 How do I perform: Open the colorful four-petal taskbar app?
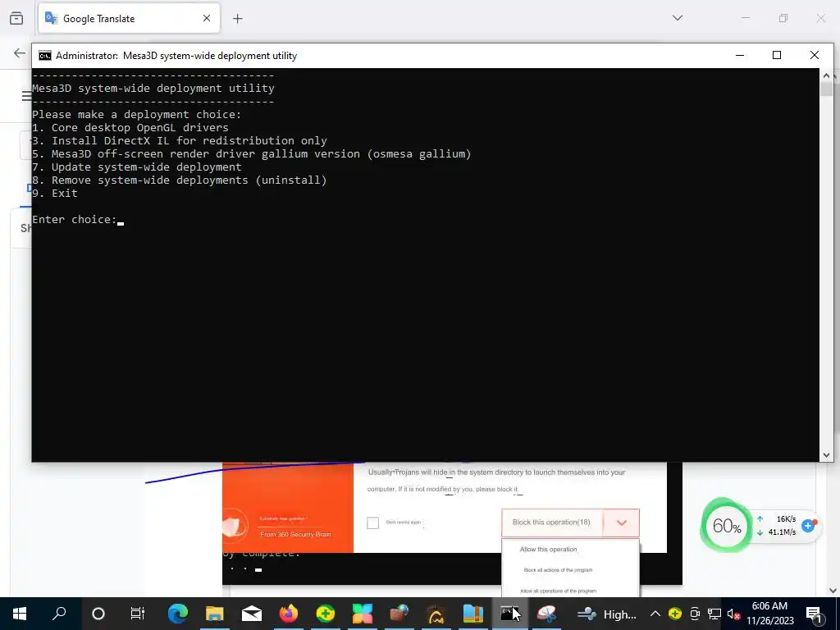[x=362, y=614]
